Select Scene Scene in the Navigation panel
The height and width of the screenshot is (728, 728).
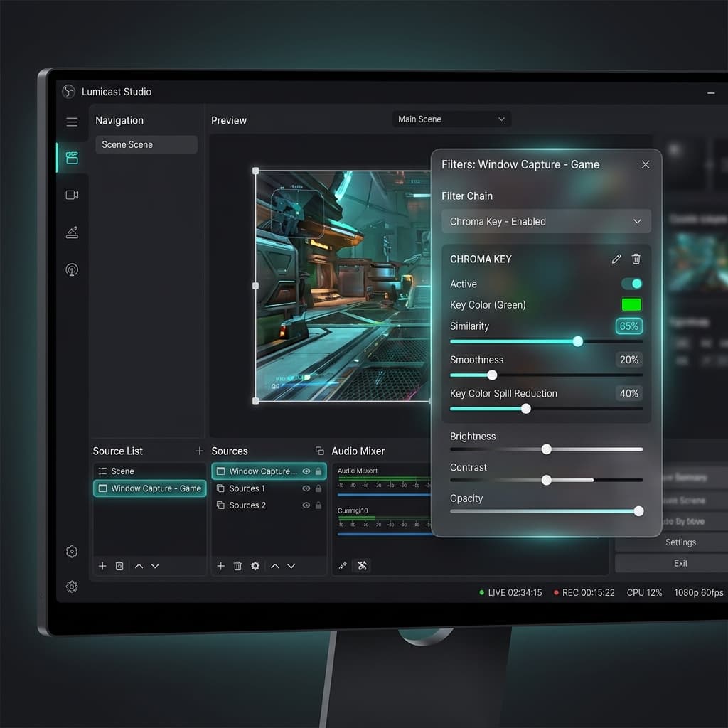pos(146,144)
